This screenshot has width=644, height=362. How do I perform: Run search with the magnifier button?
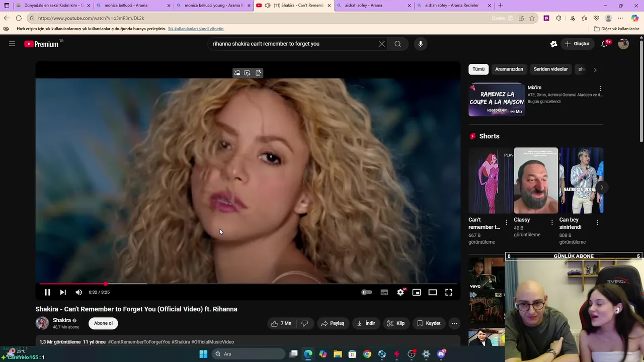pyautogui.click(x=397, y=44)
